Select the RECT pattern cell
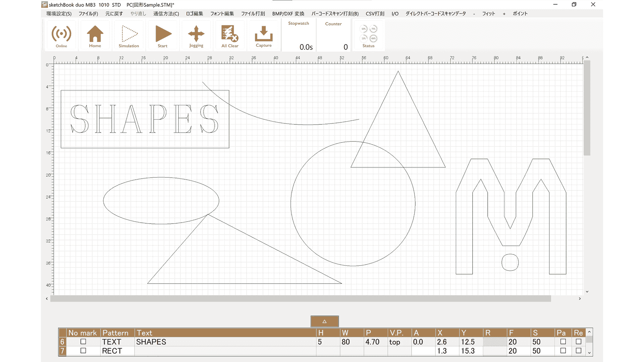The image size is (644, 362). [x=117, y=351]
